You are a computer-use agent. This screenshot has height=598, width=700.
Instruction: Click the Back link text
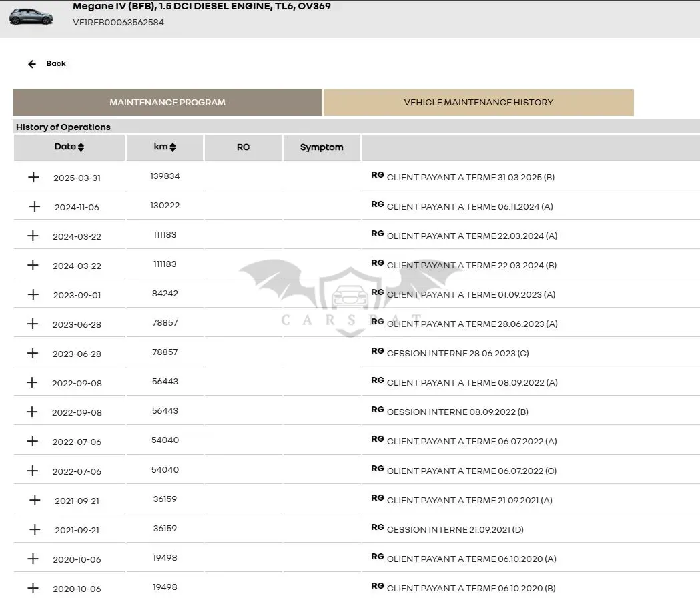click(x=56, y=63)
